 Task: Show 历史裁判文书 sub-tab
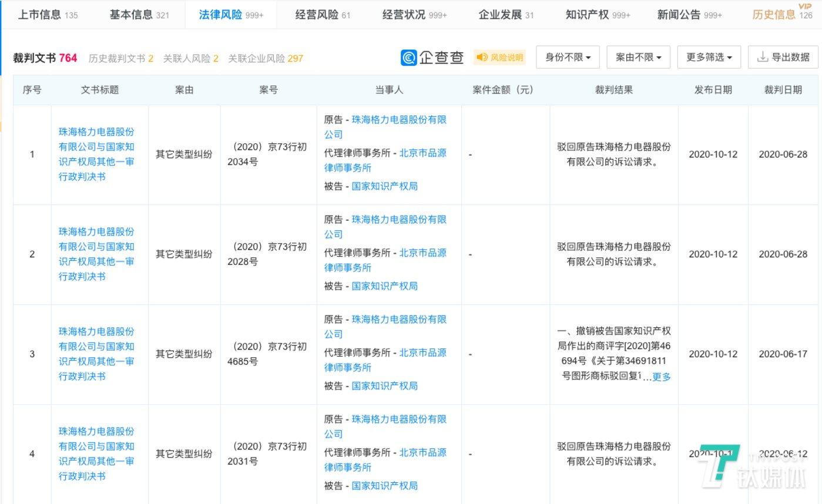click(121, 58)
